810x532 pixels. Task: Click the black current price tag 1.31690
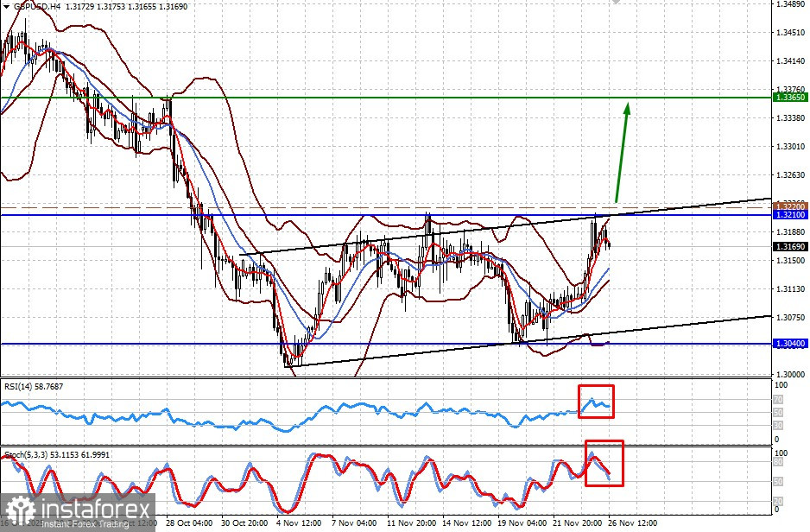790,247
